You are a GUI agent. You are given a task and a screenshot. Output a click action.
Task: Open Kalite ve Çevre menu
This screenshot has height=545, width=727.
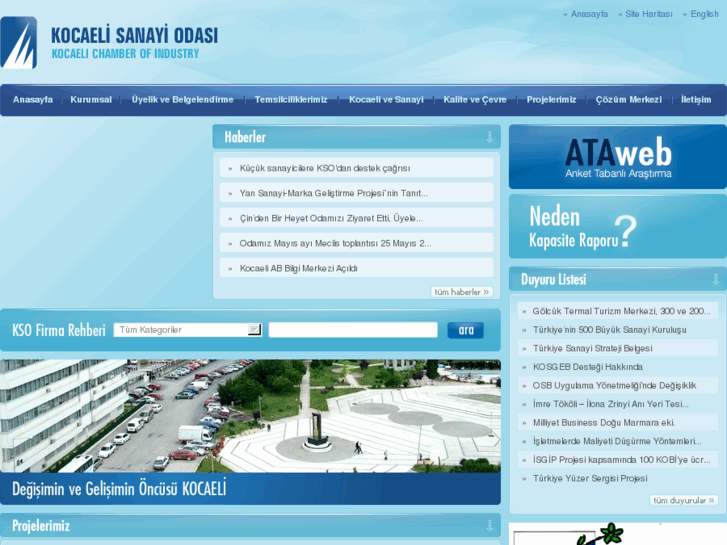(475, 99)
